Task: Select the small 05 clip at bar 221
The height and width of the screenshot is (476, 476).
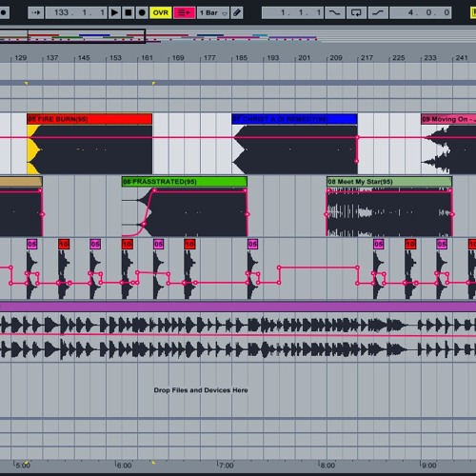Action: click(379, 244)
